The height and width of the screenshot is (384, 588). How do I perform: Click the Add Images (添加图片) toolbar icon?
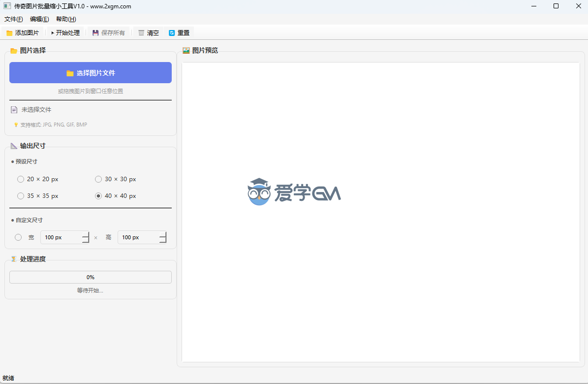(9, 33)
